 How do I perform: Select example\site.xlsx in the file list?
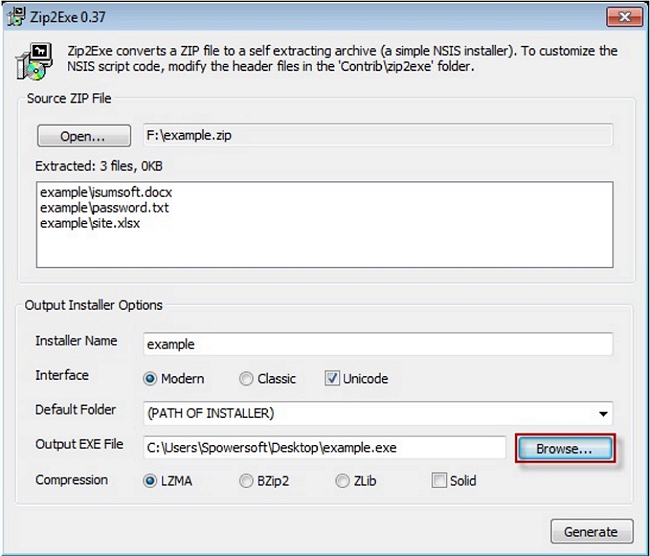pos(90,223)
